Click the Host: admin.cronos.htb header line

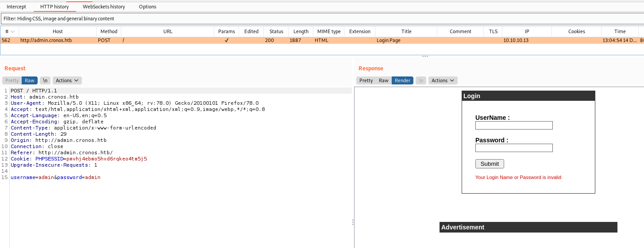45,97
